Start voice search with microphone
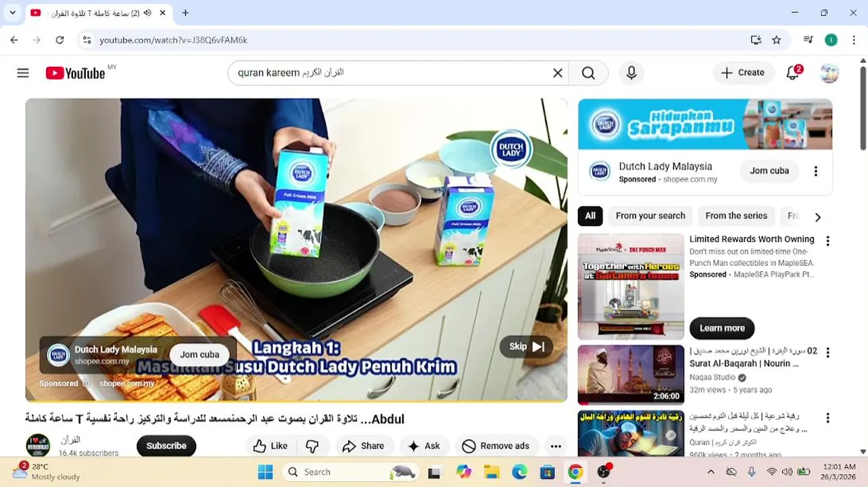Image resolution: width=868 pixels, height=487 pixels. (631, 73)
